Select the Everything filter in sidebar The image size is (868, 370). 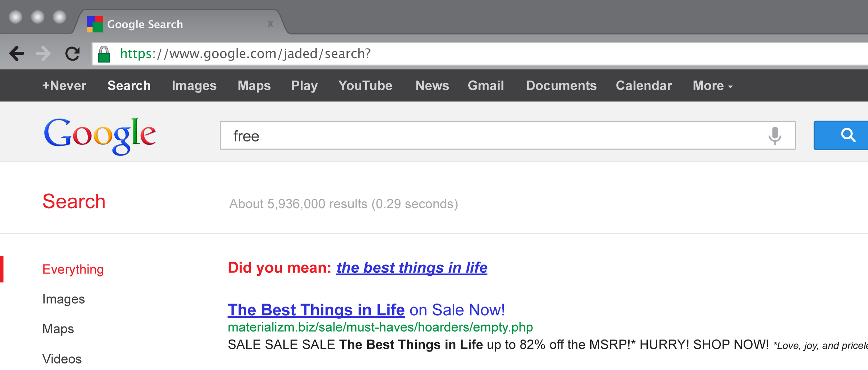coord(73,270)
